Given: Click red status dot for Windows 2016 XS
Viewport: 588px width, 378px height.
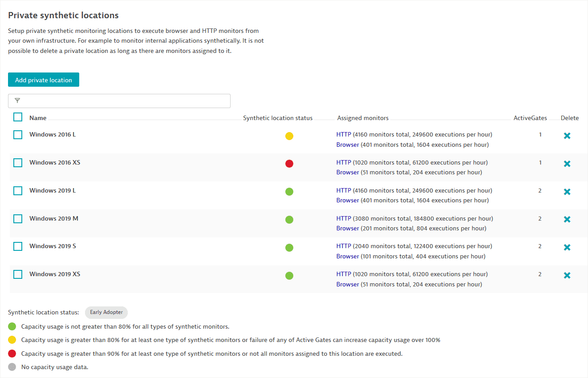Looking at the screenshot, I should pyautogui.click(x=289, y=164).
